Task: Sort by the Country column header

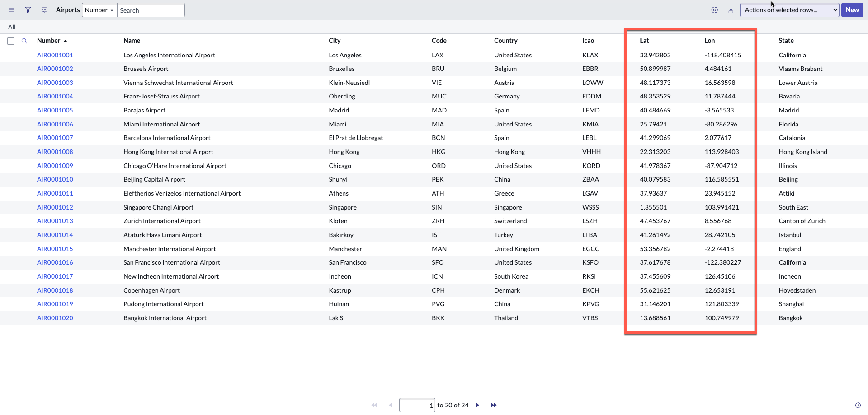Action: coord(505,41)
